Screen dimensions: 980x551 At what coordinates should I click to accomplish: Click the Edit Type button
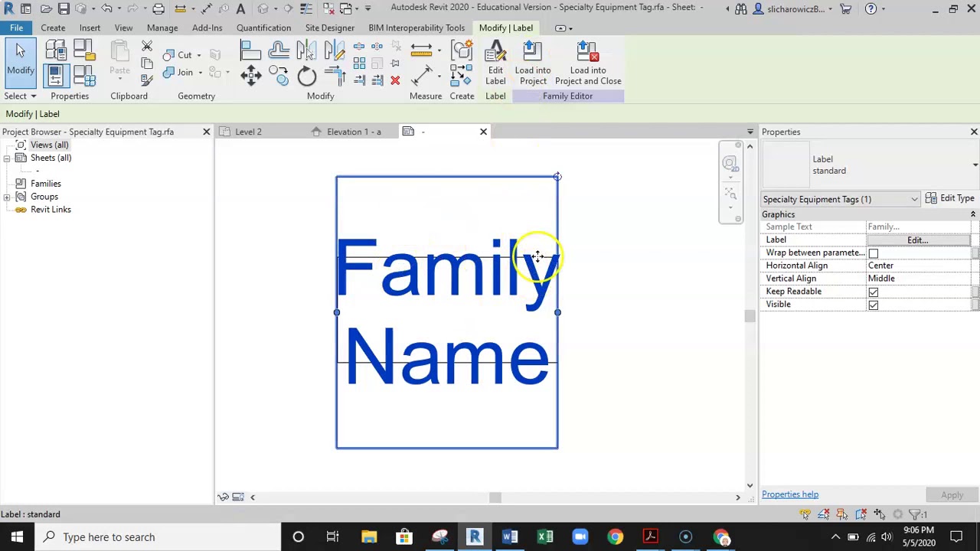click(x=949, y=198)
